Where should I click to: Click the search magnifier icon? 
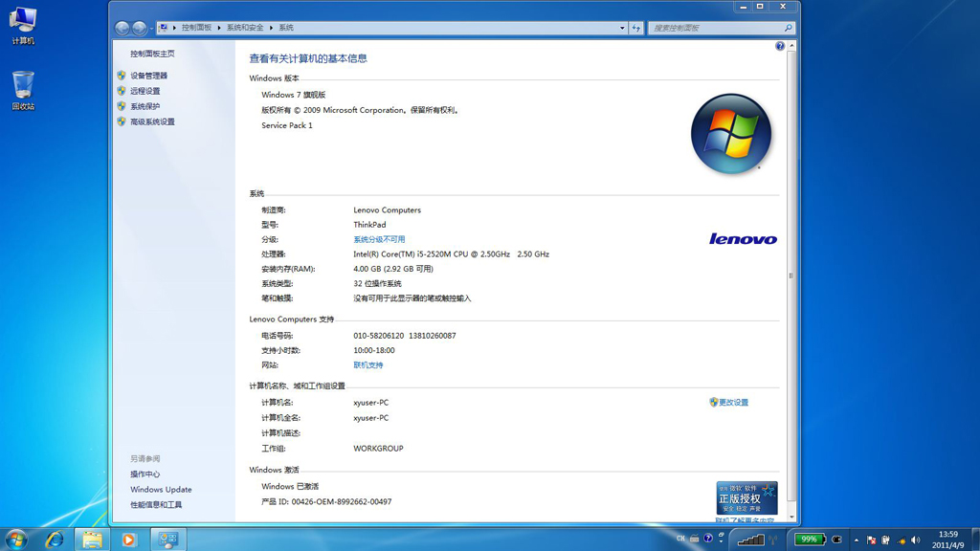(x=789, y=28)
